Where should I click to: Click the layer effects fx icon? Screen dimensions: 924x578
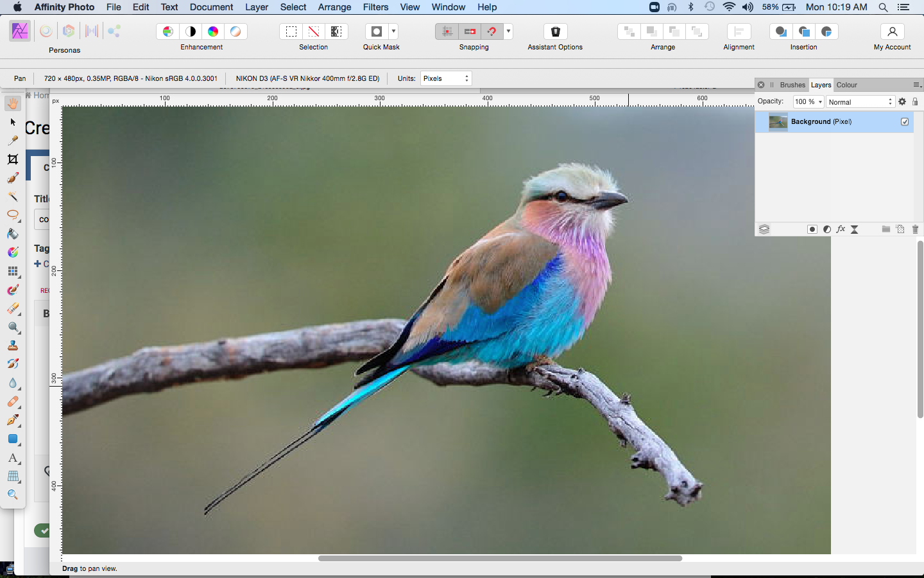pyautogui.click(x=841, y=229)
